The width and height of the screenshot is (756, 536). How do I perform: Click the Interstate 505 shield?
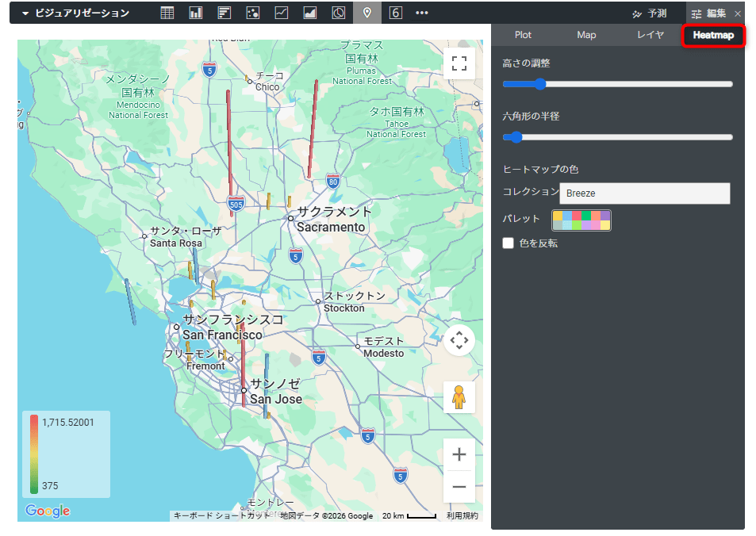tap(236, 204)
